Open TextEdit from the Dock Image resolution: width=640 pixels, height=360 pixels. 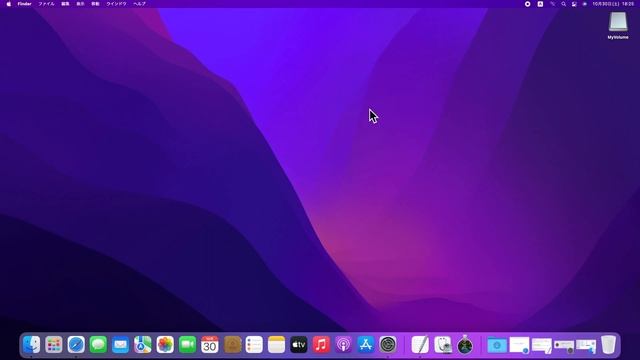point(420,345)
